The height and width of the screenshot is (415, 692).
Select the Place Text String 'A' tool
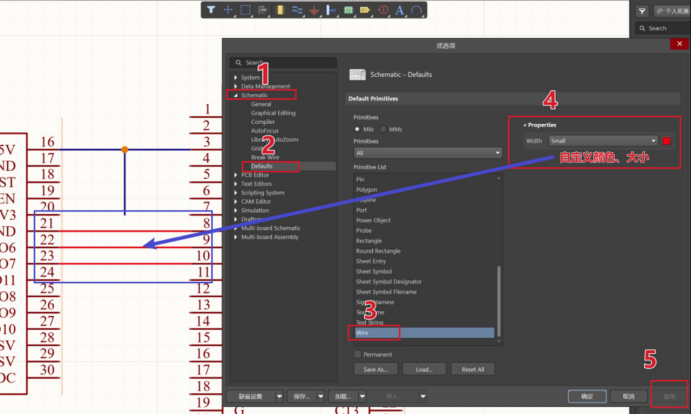400,10
